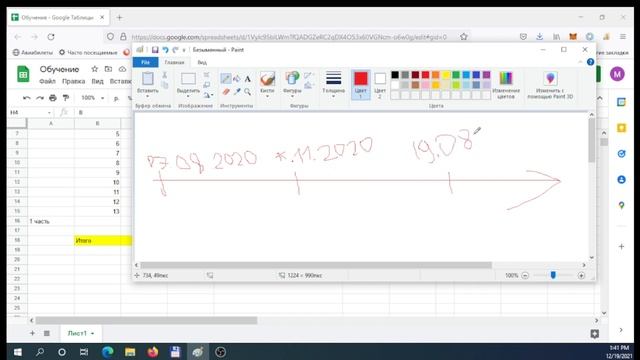Star the Обучение spreadsheet
The height and width of the screenshot is (360, 640).
(x=95, y=69)
